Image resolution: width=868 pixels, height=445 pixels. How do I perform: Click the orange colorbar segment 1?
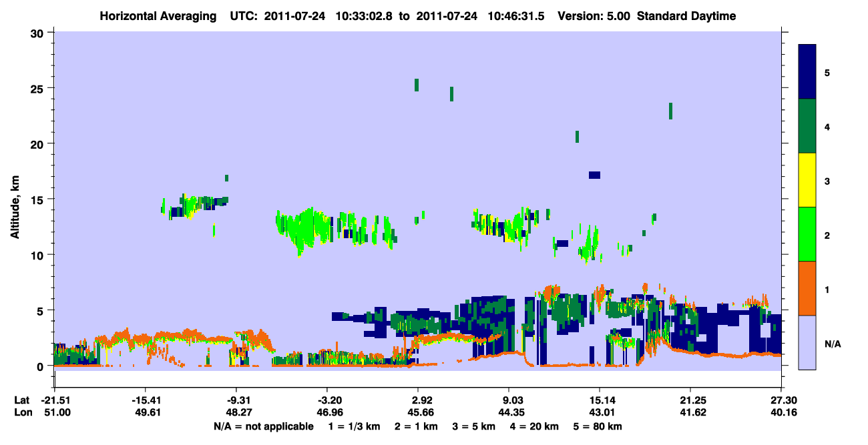click(x=807, y=288)
